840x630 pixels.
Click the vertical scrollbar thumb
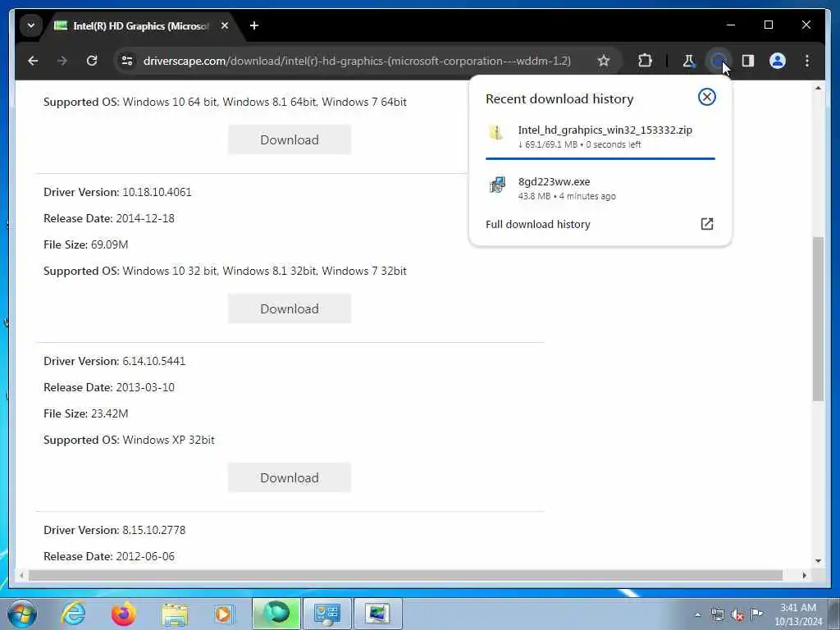tap(818, 319)
